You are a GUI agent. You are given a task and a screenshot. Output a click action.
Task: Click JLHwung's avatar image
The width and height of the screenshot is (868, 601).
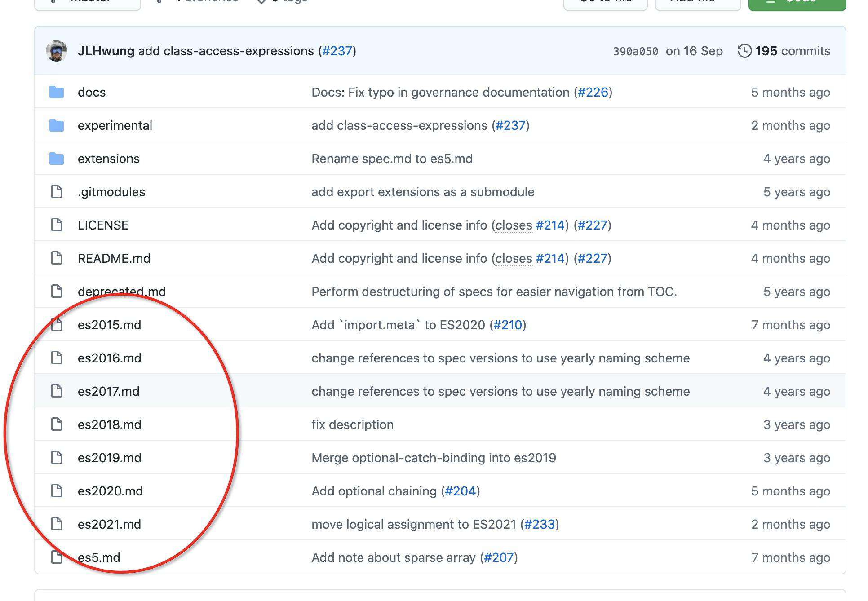(x=57, y=51)
